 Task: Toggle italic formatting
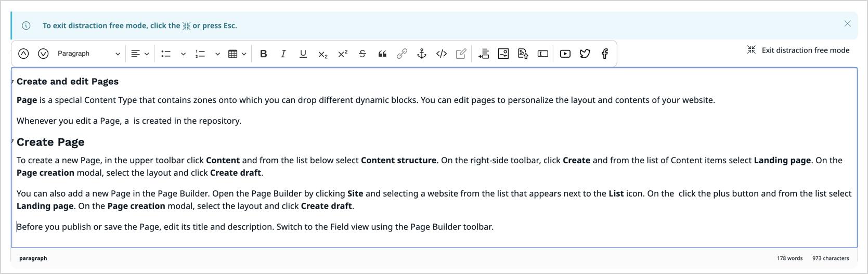click(283, 54)
